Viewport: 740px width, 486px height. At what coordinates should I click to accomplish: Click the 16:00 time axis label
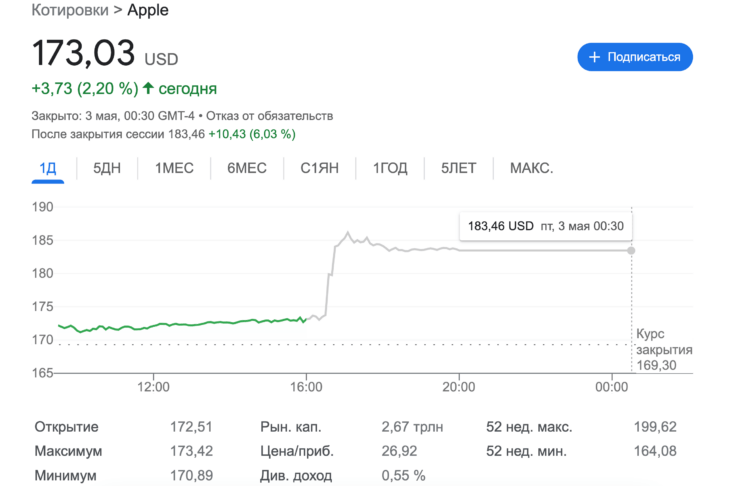[x=306, y=387]
